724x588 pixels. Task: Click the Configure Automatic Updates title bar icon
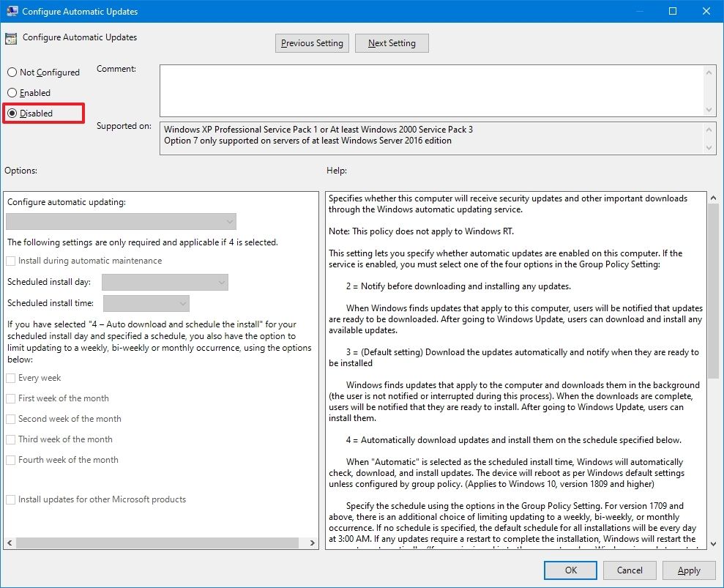click(x=11, y=11)
